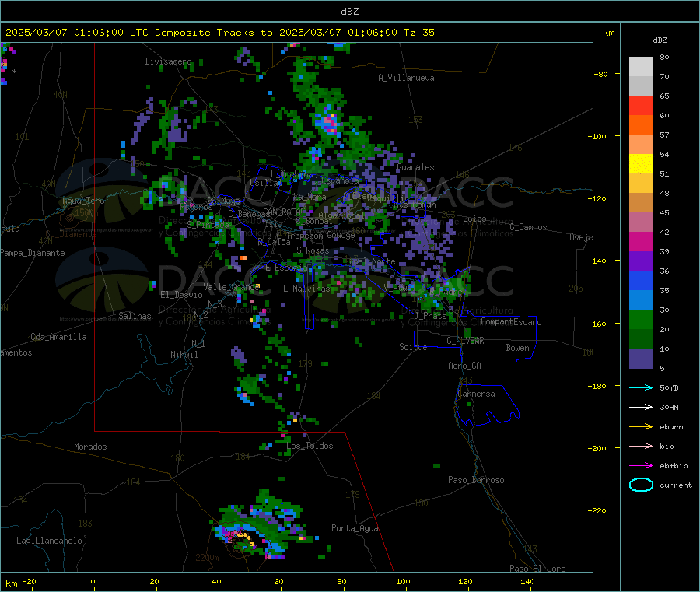Click the 'eb+bip' legend label

point(674,466)
